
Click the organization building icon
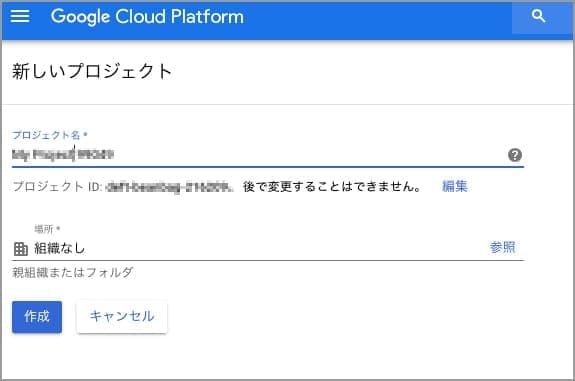[21, 249]
